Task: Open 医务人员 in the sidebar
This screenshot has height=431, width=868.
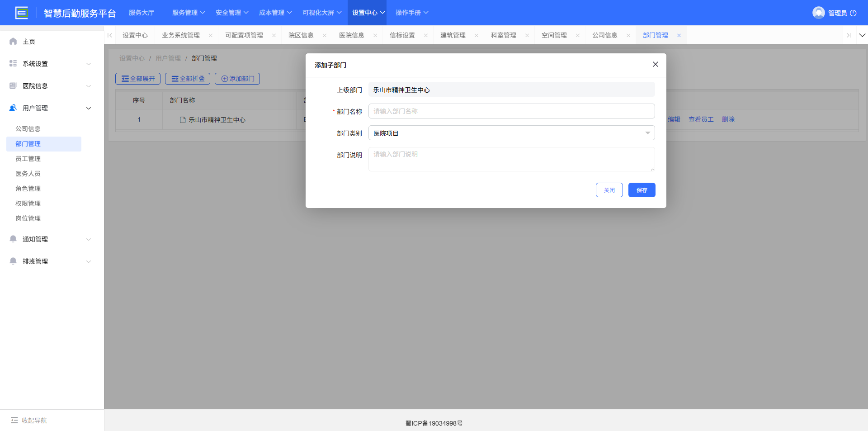Action: (28, 174)
